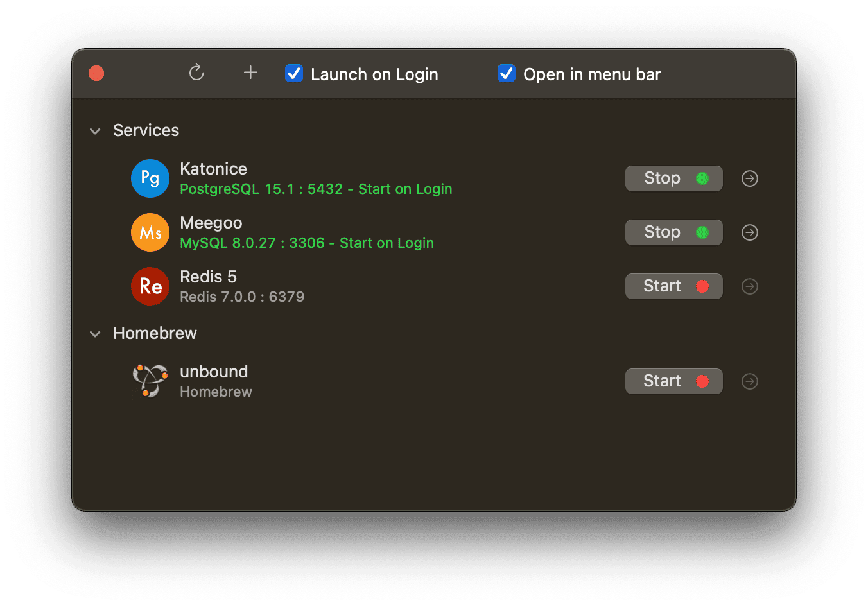Collapse the Services section
This screenshot has height=606, width=868.
tap(95, 131)
